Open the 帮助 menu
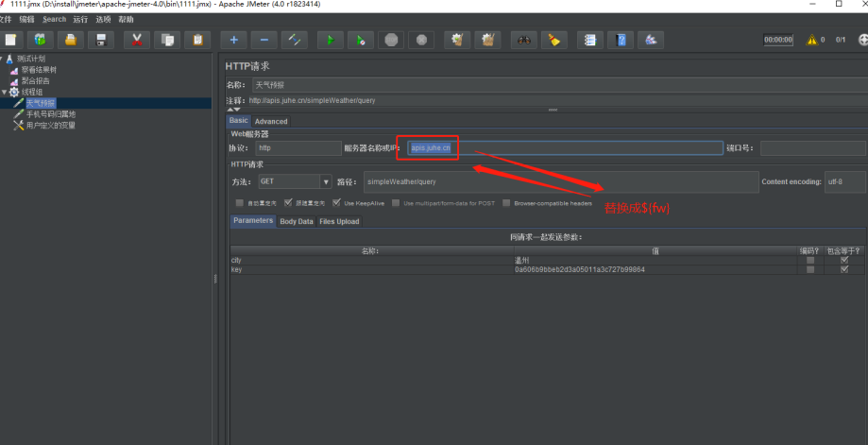The width and height of the screenshot is (868, 445). pyautogui.click(x=126, y=20)
